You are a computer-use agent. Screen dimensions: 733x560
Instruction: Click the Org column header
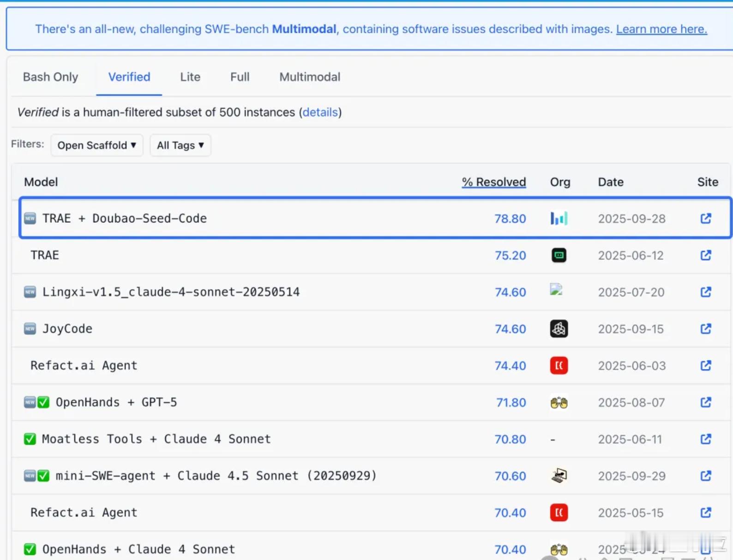point(560,182)
